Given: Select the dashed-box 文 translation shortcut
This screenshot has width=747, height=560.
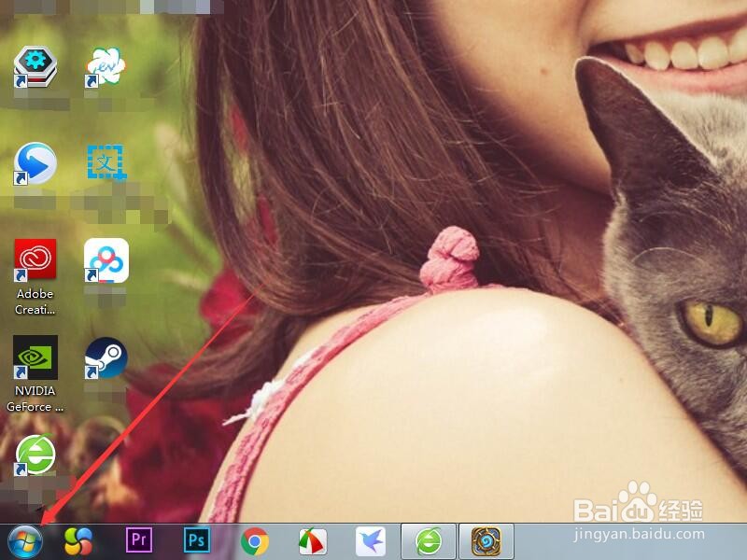Looking at the screenshot, I should click(x=106, y=161).
